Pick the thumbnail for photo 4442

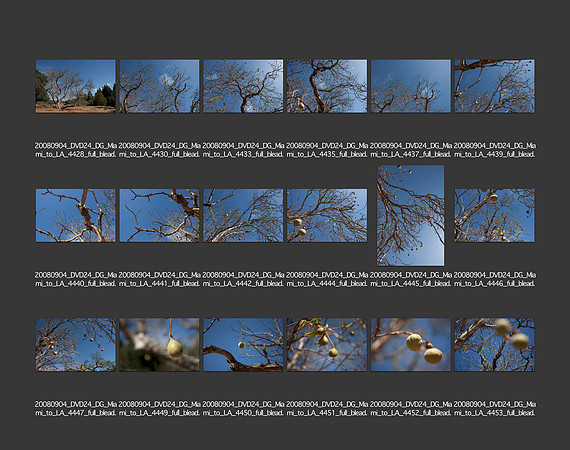243,215
